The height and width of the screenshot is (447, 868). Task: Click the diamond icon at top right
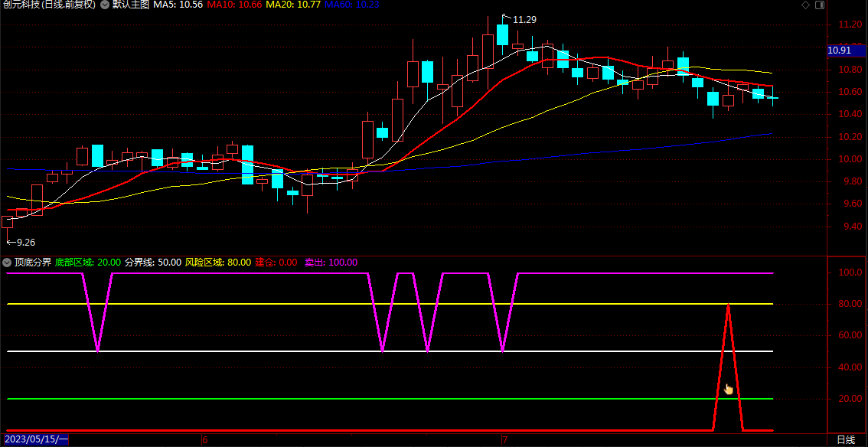tap(805, 5)
